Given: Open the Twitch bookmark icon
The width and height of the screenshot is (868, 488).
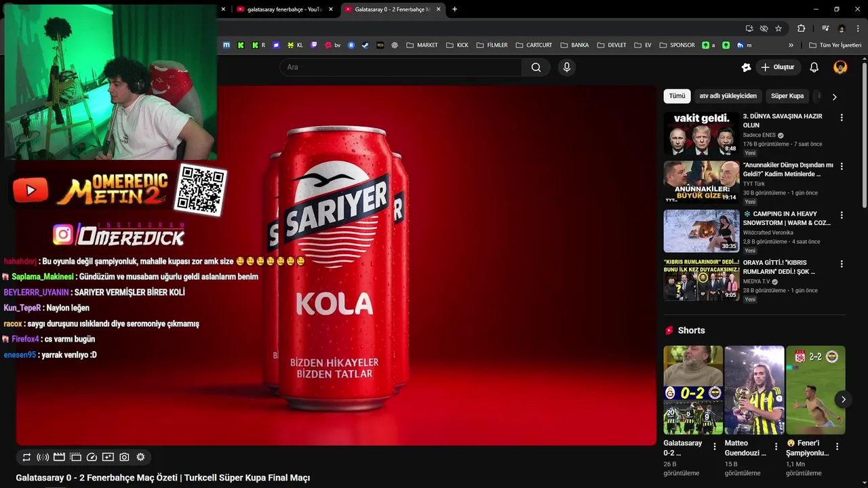Looking at the screenshot, I should pos(314,45).
